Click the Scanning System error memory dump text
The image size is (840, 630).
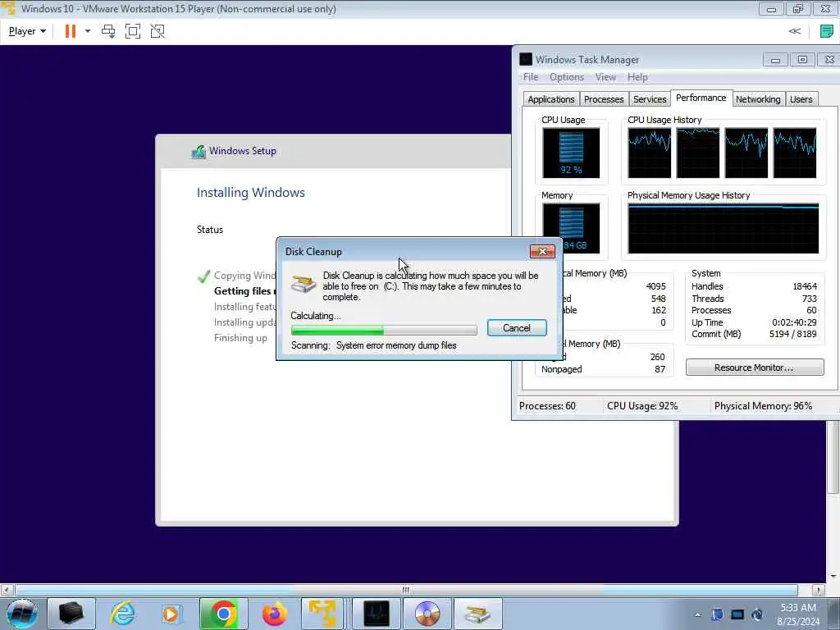tap(373, 345)
